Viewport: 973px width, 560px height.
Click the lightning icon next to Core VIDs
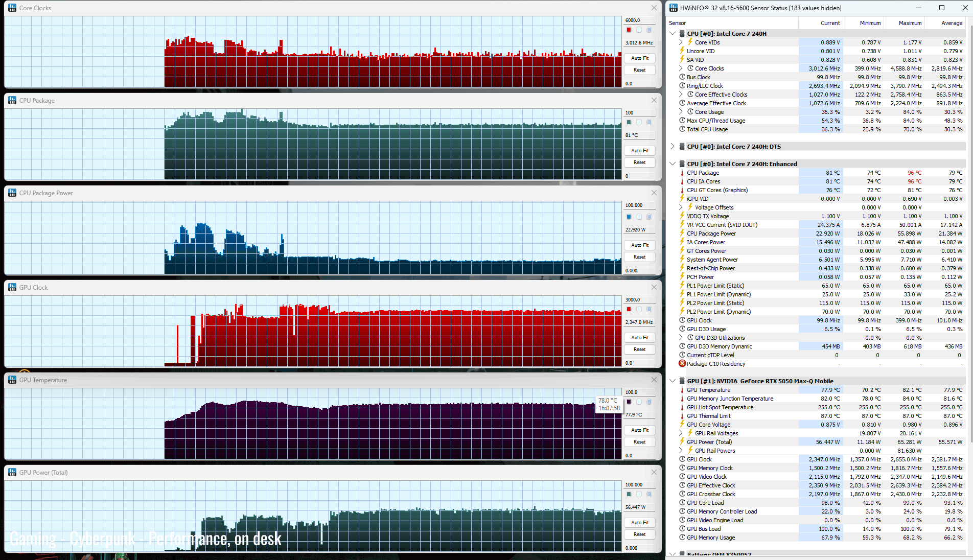coord(690,42)
